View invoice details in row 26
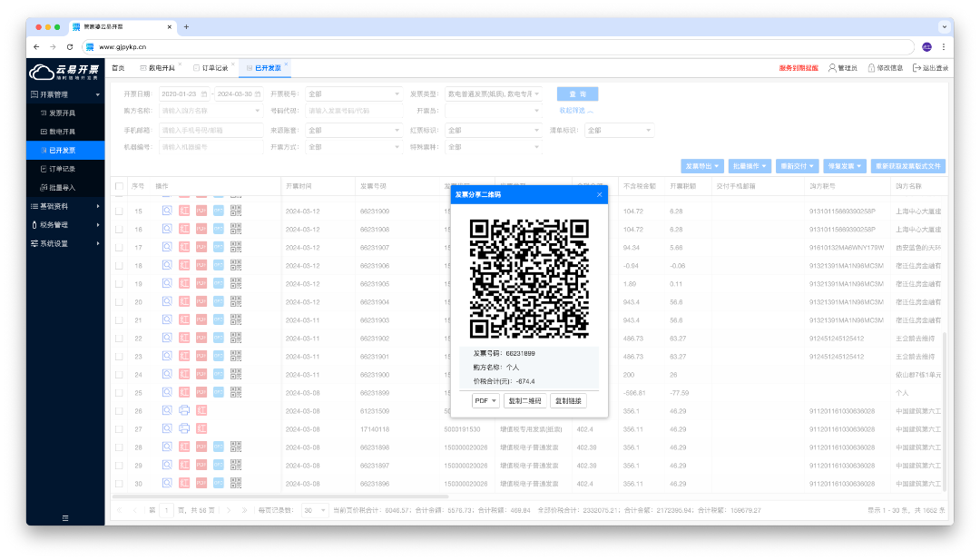This screenshot has width=980, height=560. tap(167, 410)
